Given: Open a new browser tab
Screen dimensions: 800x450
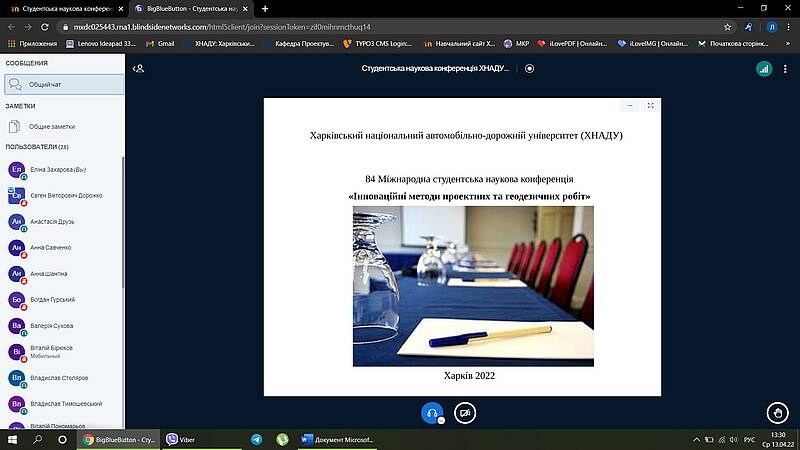Looking at the screenshot, I should click(x=265, y=9).
